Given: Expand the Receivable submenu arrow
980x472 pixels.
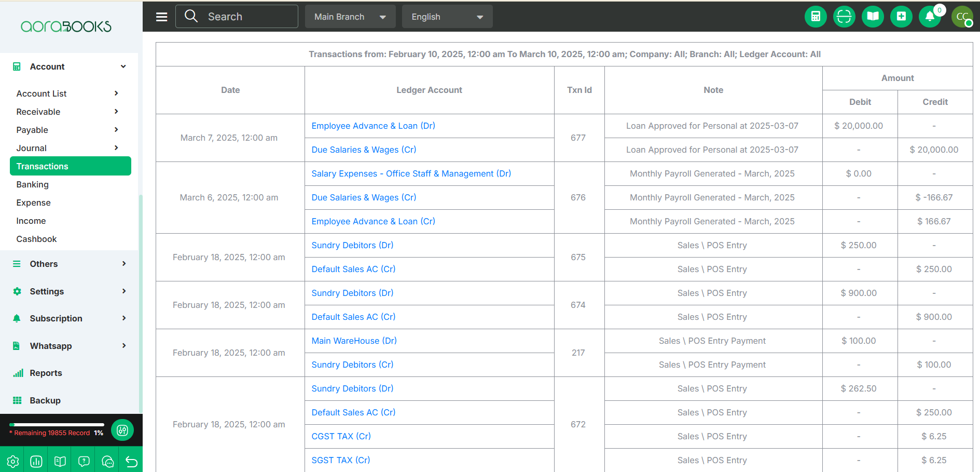Looking at the screenshot, I should click(x=116, y=112).
